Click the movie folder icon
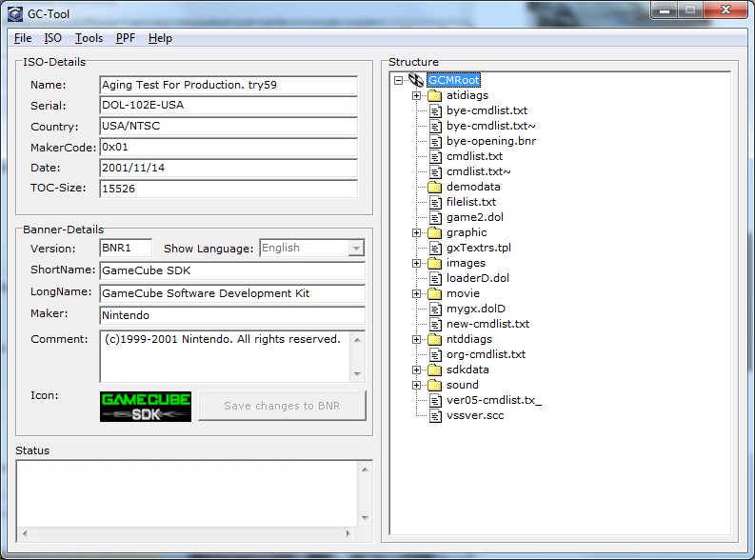 coord(435,293)
